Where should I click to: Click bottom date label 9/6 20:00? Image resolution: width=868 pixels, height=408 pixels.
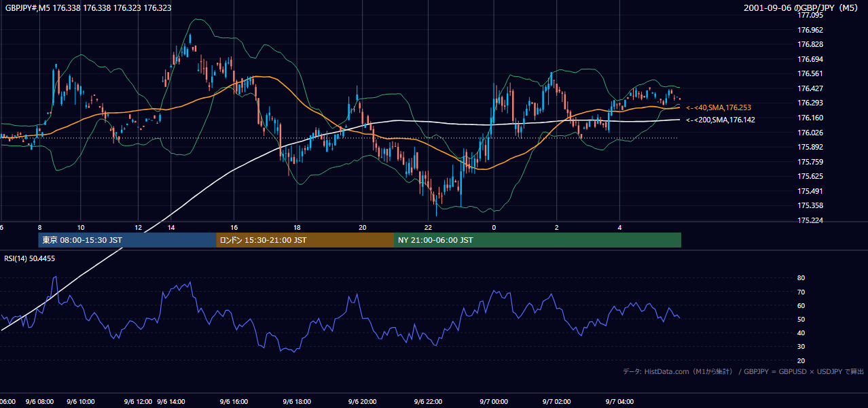coord(362,402)
